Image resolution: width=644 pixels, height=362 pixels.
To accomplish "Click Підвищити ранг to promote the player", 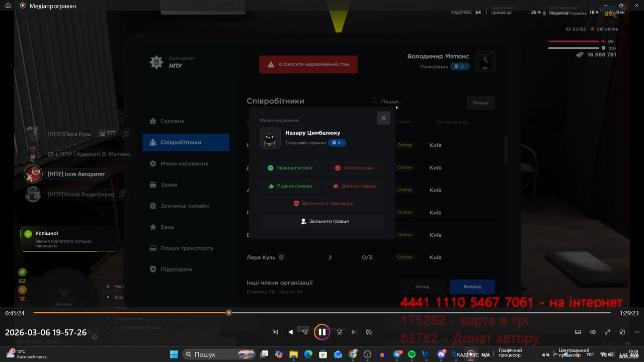I will pos(290,168).
